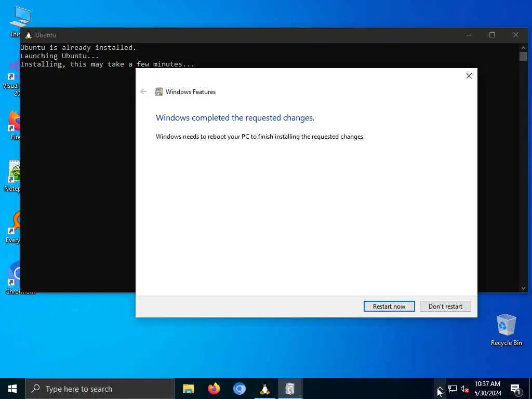Image resolution: width=532 pixels, height=399 pixels.
Task: Choose Don't restart in Windows Features
Action: [x=445, y=306]
